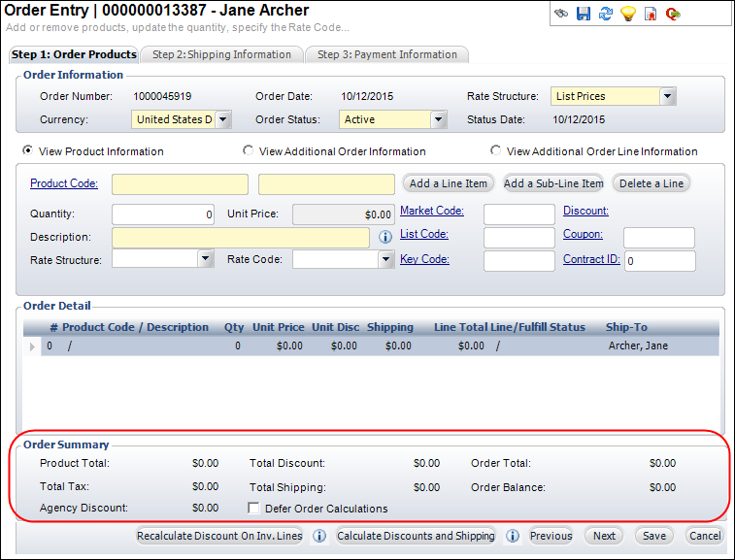Open the Order Status dropdown

pyautogui.click(x=438, y=119)
